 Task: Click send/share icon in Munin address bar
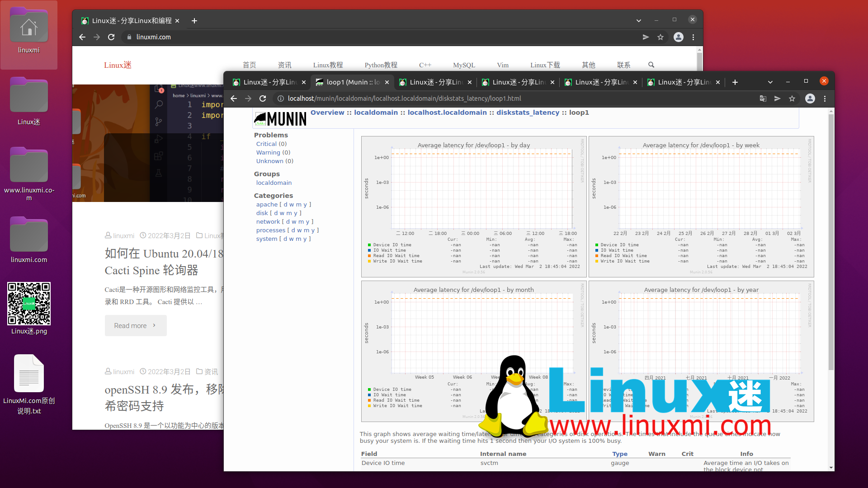click(778, 99)
